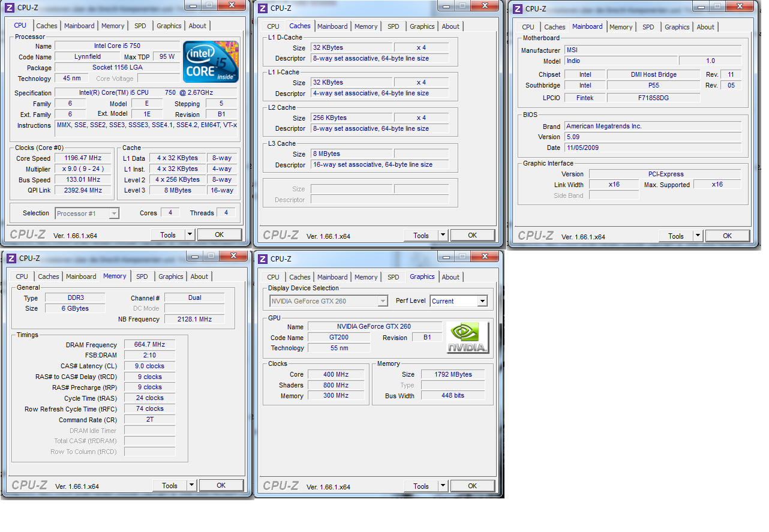Click the QPI Link value 2392.94 MHz
Screen dimensions: 769x532
click(x=83, y=190)
